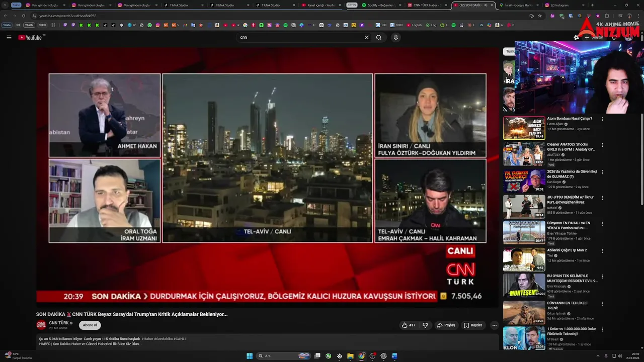This screenshot has width=644, height=362.
Task: Open the CNN TÜRK channel name link
Action: [59, 323]
